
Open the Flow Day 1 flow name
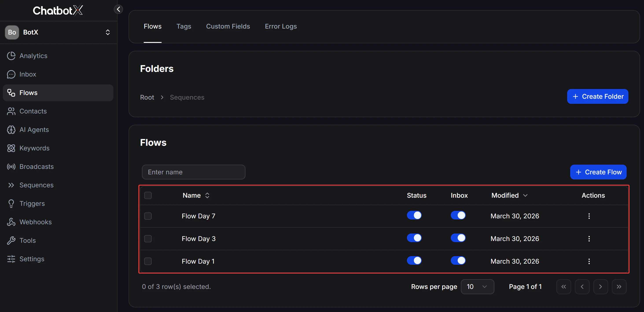point(198,261)
